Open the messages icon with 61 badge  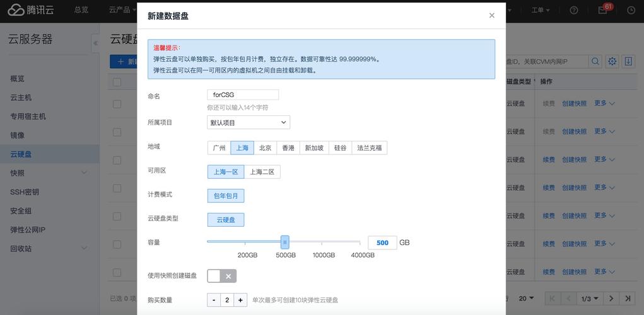[602, 10]
